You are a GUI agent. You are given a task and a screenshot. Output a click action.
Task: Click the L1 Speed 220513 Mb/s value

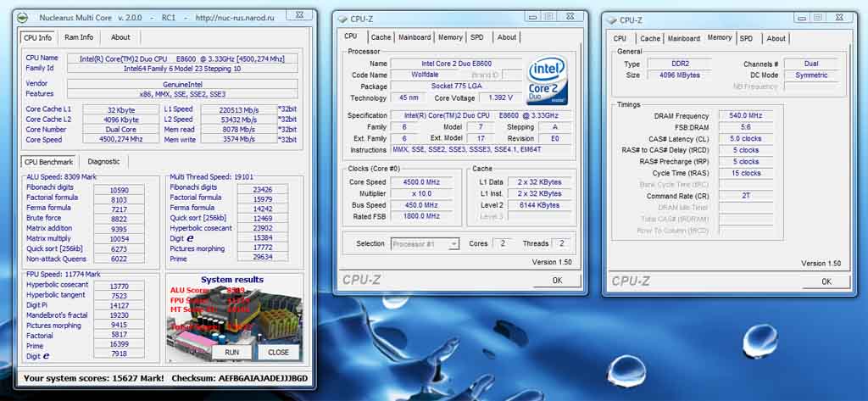pyautogui.click(x=238, y=109)
